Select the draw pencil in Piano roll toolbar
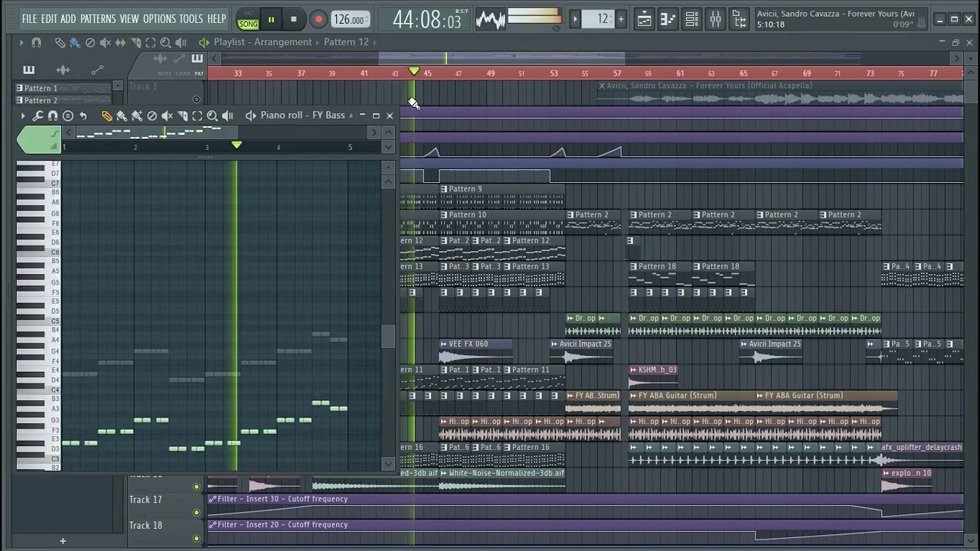The image size is (980, 551). 106,116
